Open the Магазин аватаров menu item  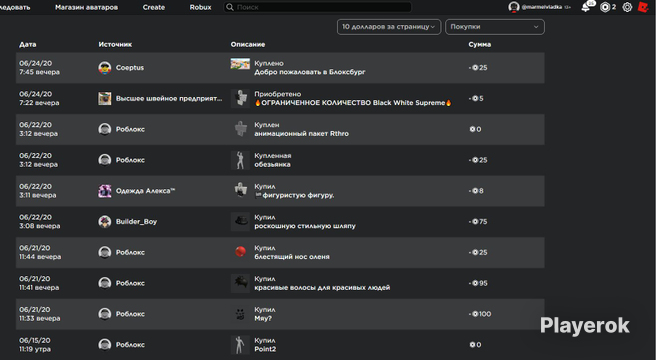coord(86,7)
